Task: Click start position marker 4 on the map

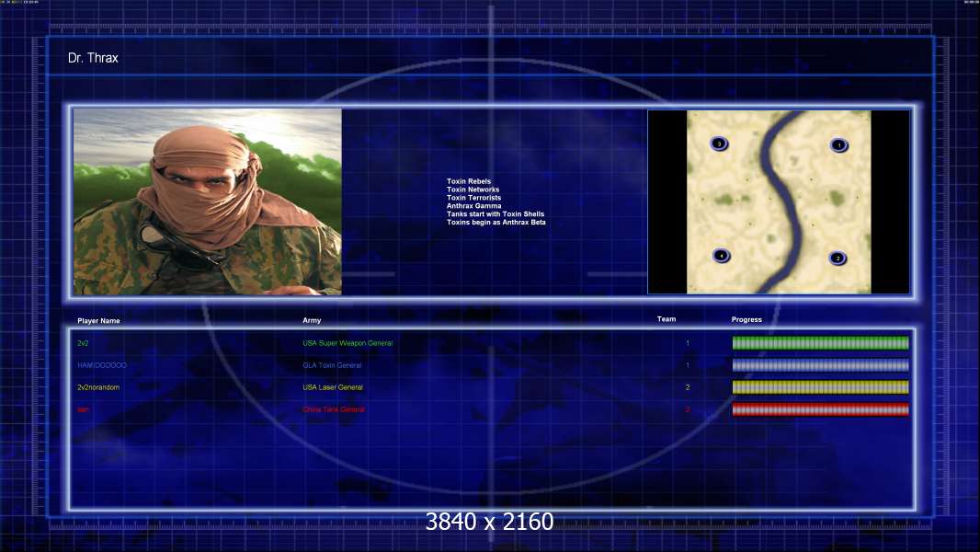Action: [x=722, y=256]
